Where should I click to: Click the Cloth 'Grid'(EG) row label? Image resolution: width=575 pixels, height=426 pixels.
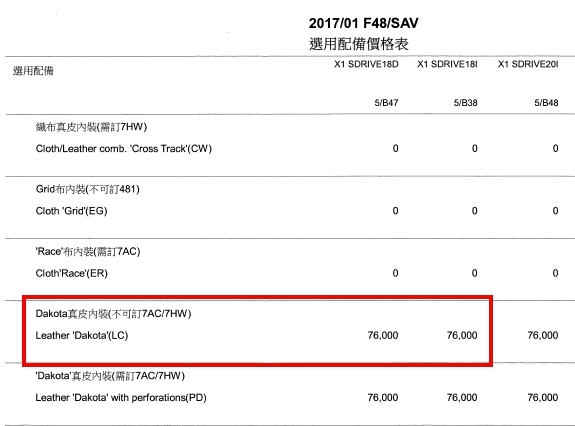click(72, 211)
